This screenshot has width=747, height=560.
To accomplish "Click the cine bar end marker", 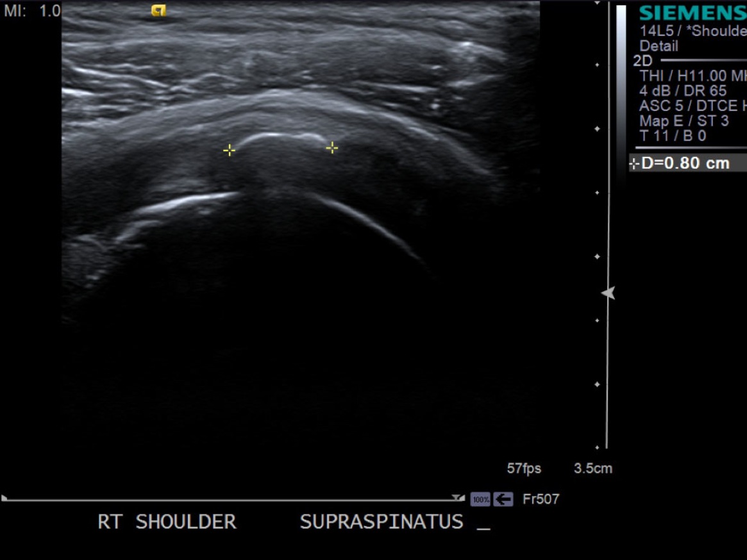I will click(458, 498).
